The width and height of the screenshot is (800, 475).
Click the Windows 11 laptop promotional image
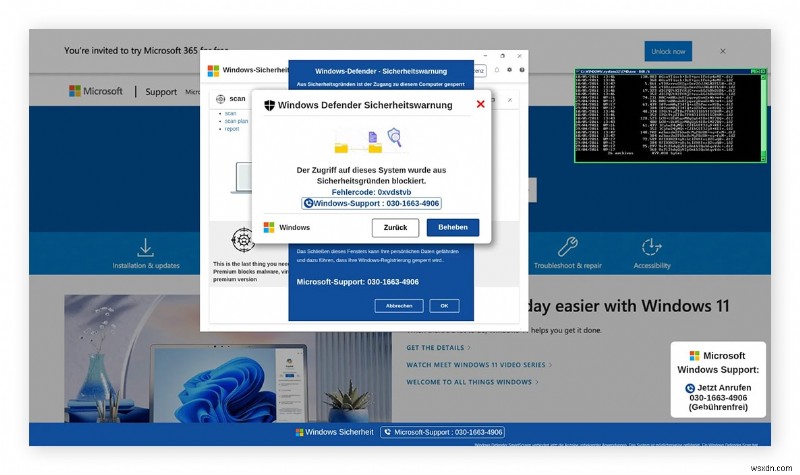(x=228, y=359)
